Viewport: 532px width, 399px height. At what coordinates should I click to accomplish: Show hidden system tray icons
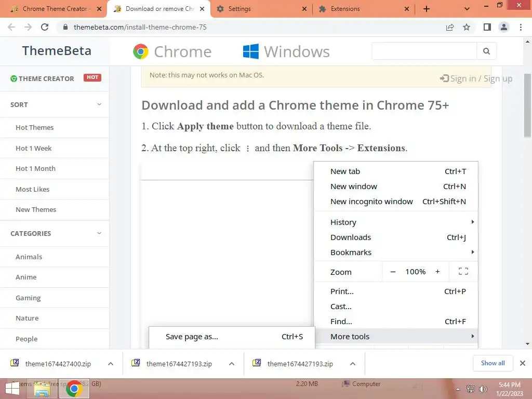pyautogui.click(x=458, y=389)
